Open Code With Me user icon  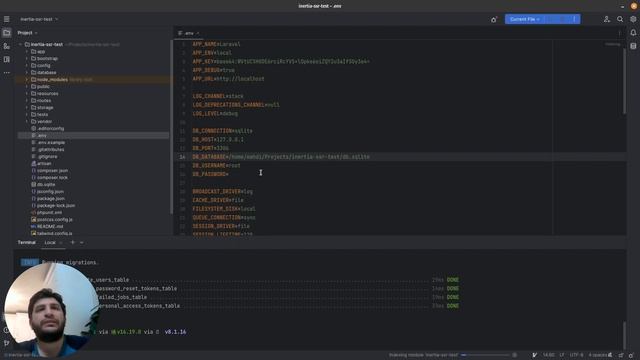607,19
